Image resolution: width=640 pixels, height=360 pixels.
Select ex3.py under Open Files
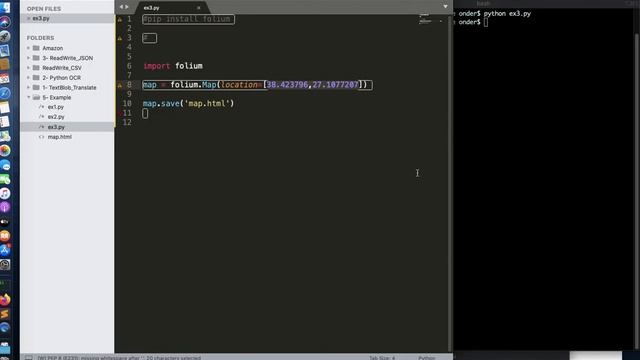point(67,18)
